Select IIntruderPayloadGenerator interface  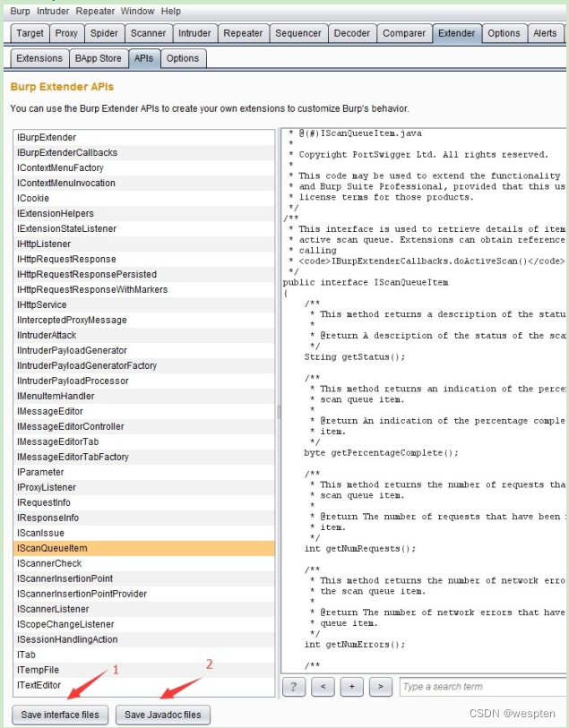pos(144,350)
